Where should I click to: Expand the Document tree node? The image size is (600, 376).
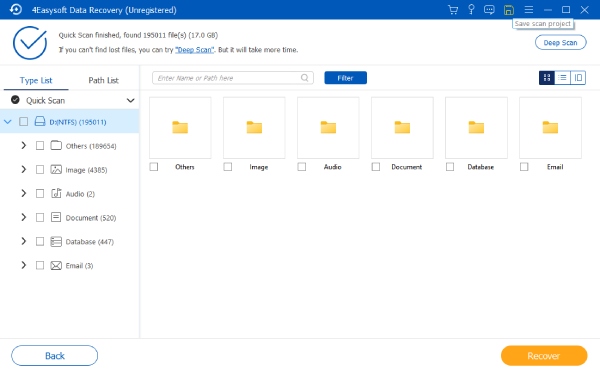pos(24,217)
